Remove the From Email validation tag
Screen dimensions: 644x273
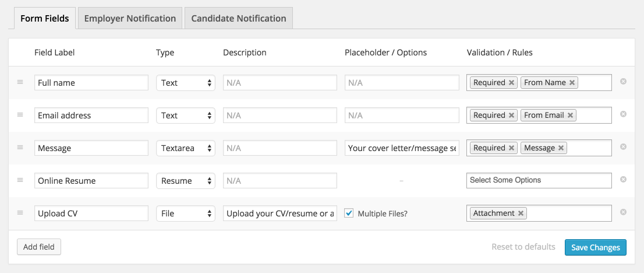(570, 116)
